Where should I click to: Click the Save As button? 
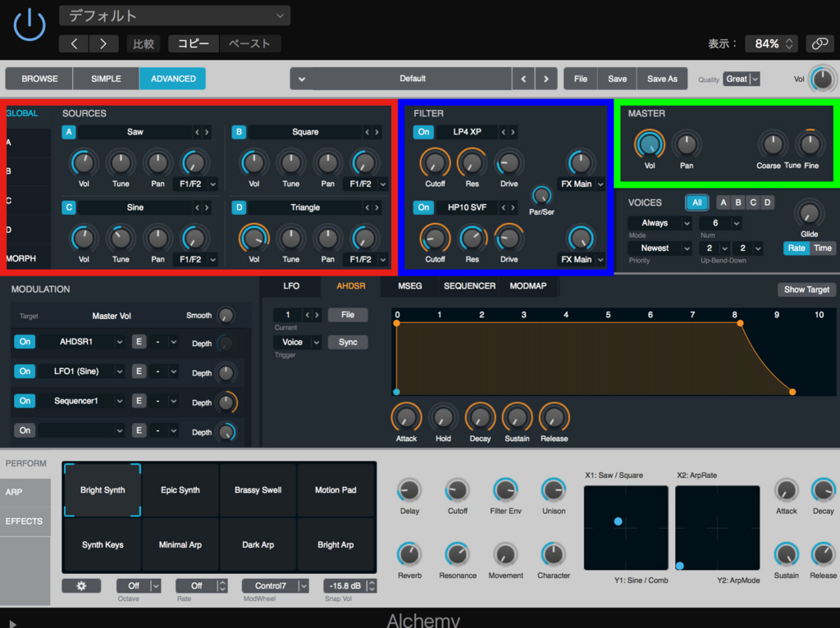662,79
